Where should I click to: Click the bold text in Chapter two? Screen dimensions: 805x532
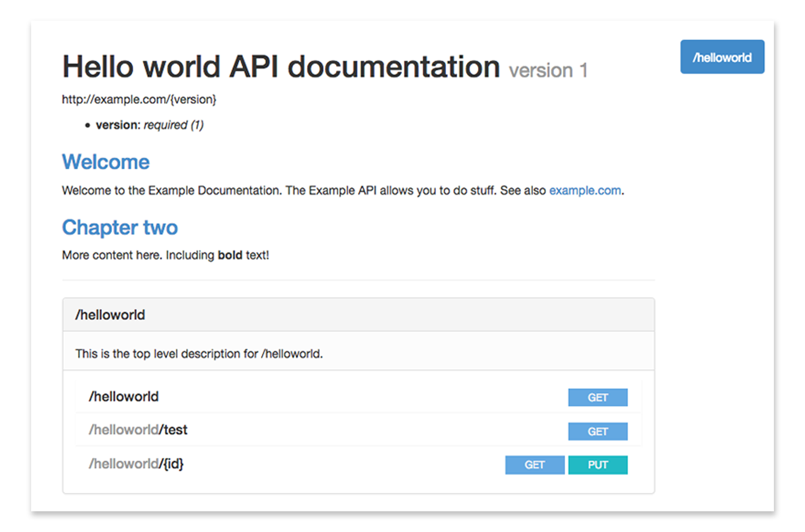click(230, 255)
